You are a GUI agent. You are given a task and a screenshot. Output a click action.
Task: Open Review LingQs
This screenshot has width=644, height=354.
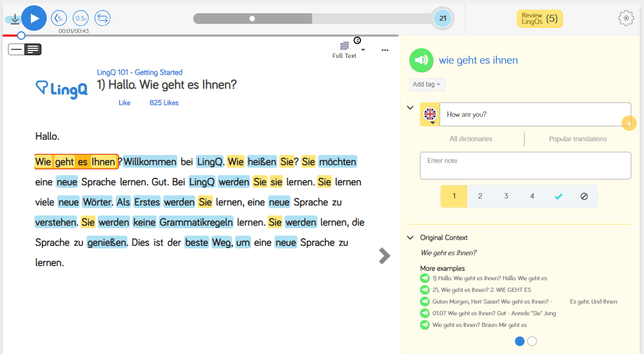point(539,18)
